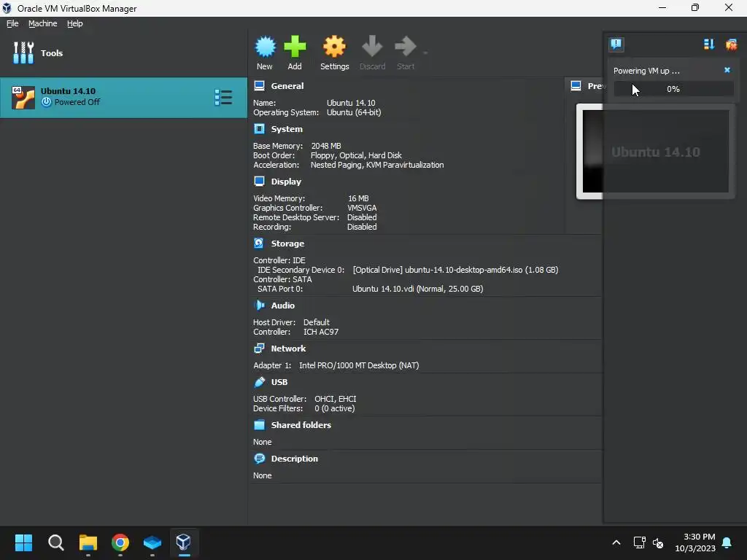The image size is (747, 560).
Task: Click the Powering VM up 0% progress bar
Action: point(673,89)
